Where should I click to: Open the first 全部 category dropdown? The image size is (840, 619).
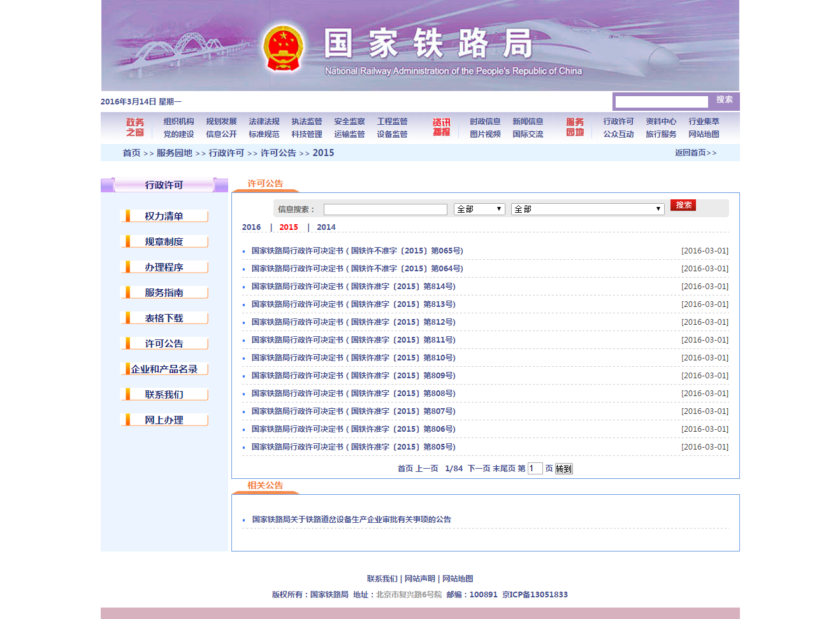click(x=479, y=210)
